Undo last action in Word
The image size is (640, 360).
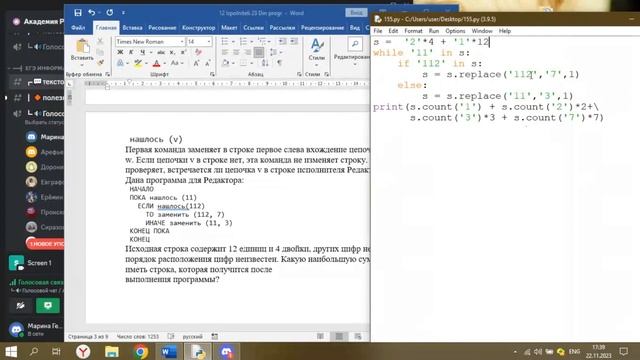(x=92, y=13)
